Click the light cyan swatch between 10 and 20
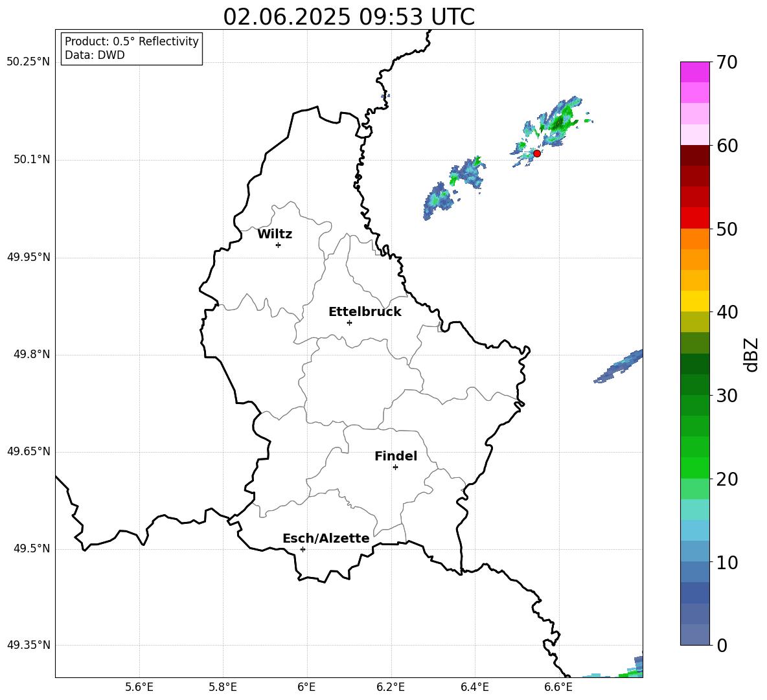This screenshot has width=767, height=700. 694,510
